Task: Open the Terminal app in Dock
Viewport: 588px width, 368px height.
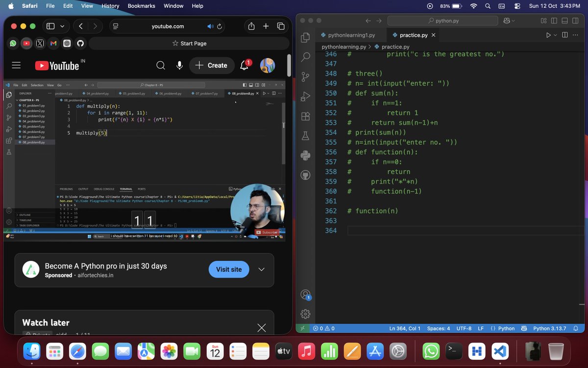Action: pyautogui.click(x=454, y=351)
